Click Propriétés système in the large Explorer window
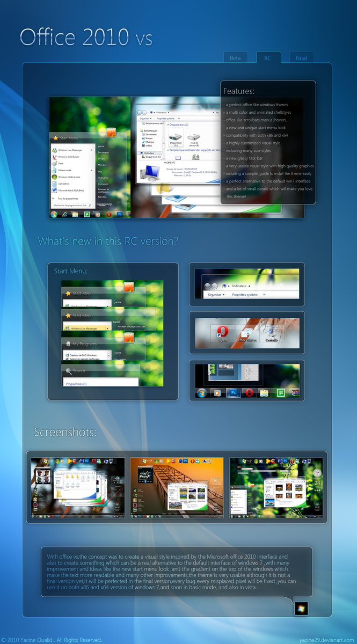 [x=165, y=119]
